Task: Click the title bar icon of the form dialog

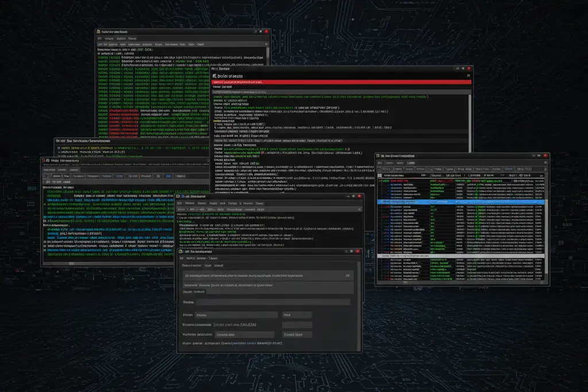Action: pos(180,251)
